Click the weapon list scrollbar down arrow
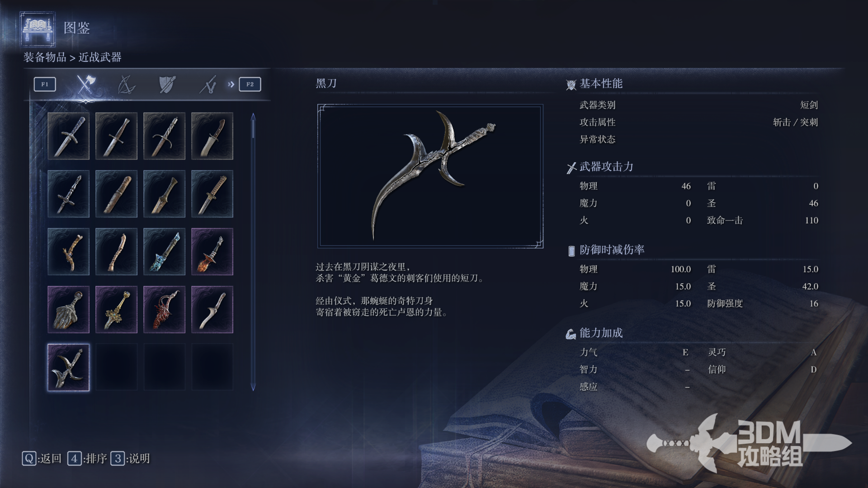This screenshot has width=868, height=488. pos(253,387)
